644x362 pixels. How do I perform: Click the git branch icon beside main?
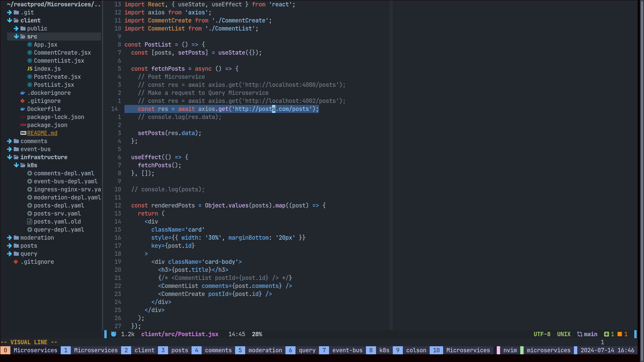coord(580,334)
